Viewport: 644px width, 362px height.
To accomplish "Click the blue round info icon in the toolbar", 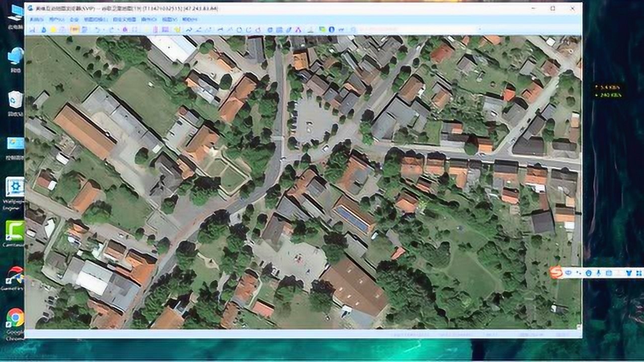I will [332, 30].
